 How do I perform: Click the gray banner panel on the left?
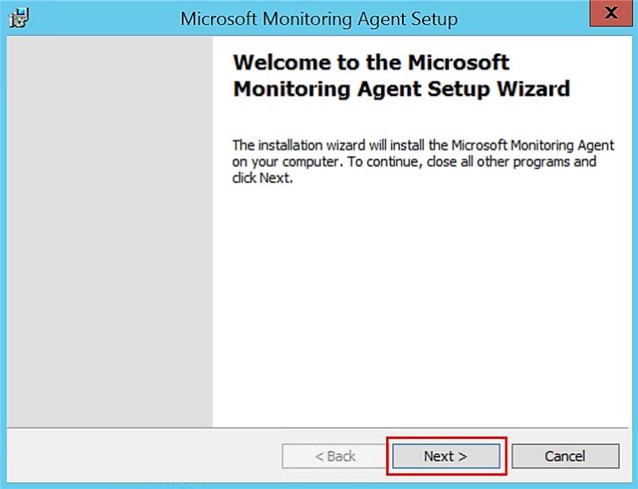[109, 232]
